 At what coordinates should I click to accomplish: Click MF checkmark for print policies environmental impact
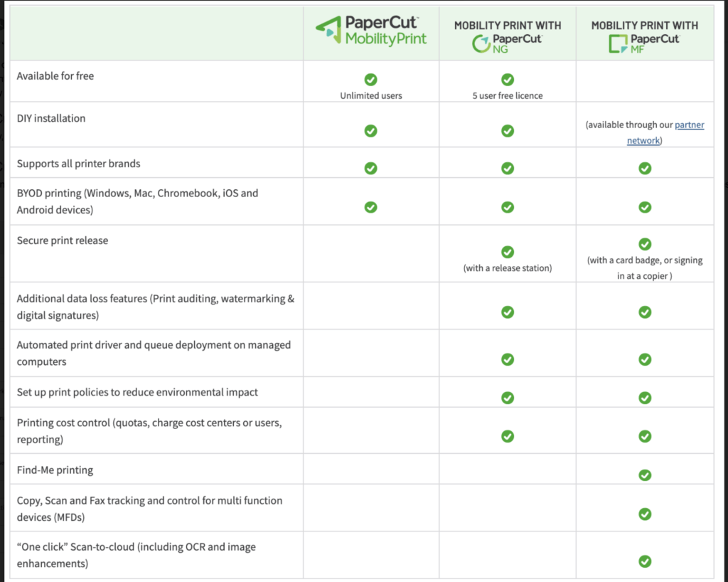(645, 398)
